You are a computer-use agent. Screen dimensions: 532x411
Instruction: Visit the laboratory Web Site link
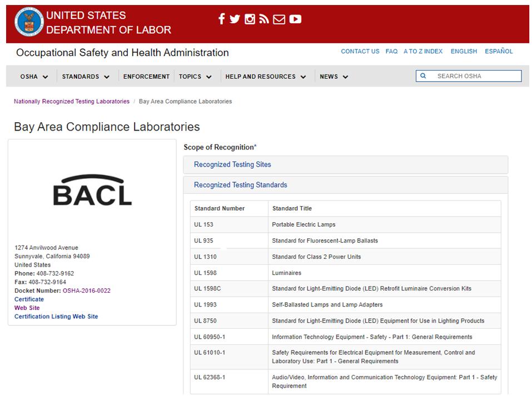tap(27, 308)
